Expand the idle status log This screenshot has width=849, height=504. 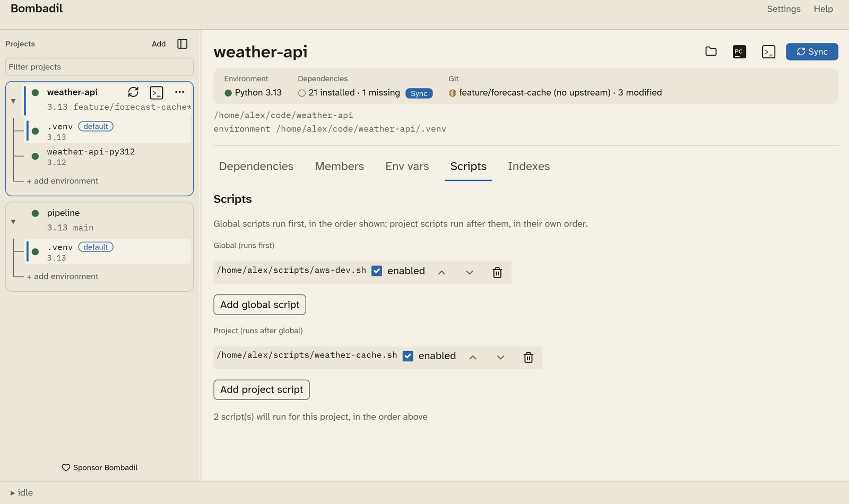(22, 493)
